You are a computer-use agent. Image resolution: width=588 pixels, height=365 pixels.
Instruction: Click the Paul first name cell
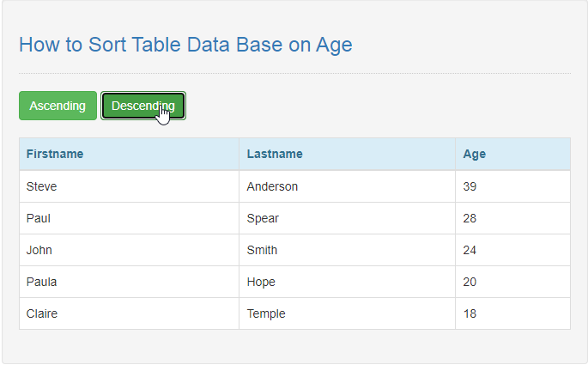tap(129, 218)
